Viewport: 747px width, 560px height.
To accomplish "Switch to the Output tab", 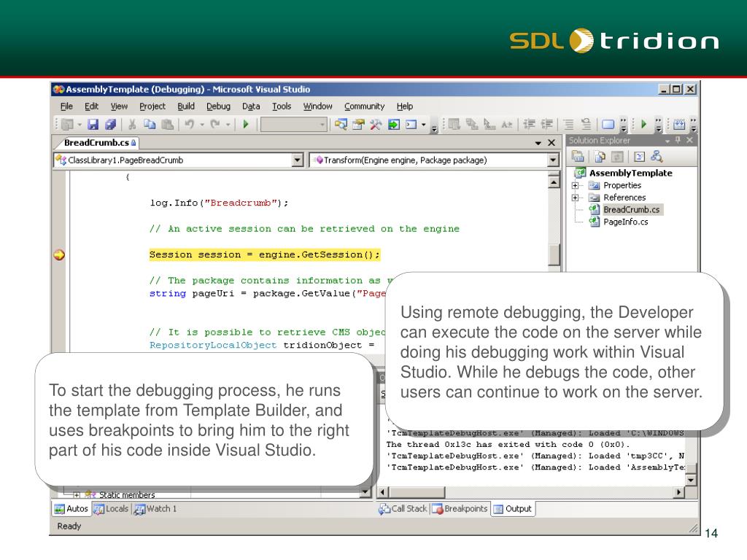I will pyautogui.click(x=513, y=508).
